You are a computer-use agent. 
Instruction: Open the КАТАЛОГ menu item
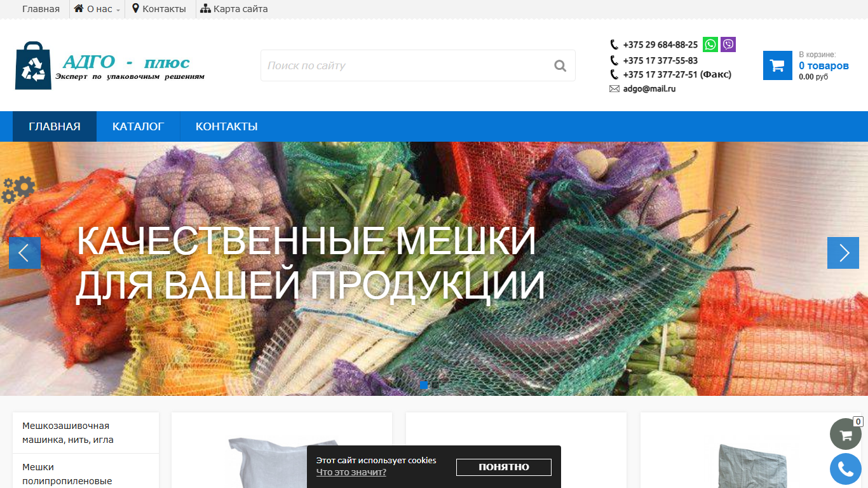click(138, 126)
